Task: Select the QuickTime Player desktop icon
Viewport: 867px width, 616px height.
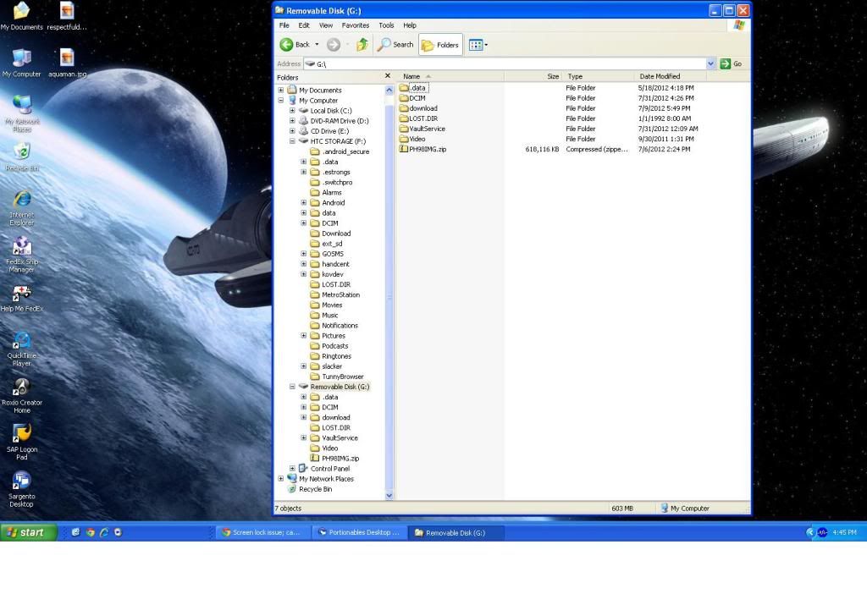Action: pos(22,341)
